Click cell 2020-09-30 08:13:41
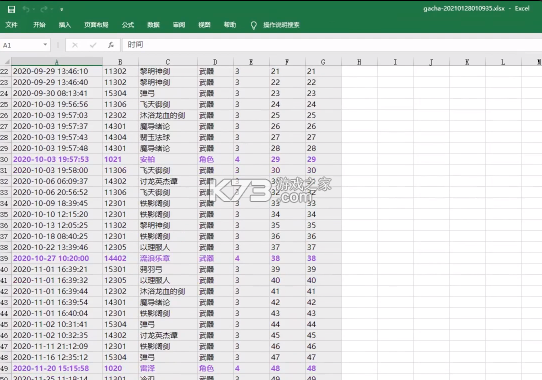Image resolution: width=542 pixels, height=380 pixels. coord(57,93)
